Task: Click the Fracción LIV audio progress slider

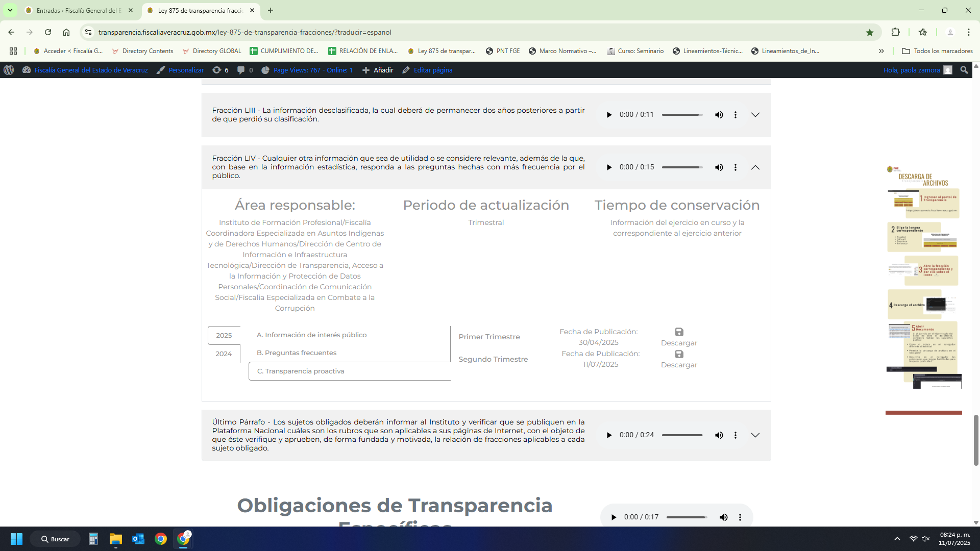Action: click(x=682, y=167)
